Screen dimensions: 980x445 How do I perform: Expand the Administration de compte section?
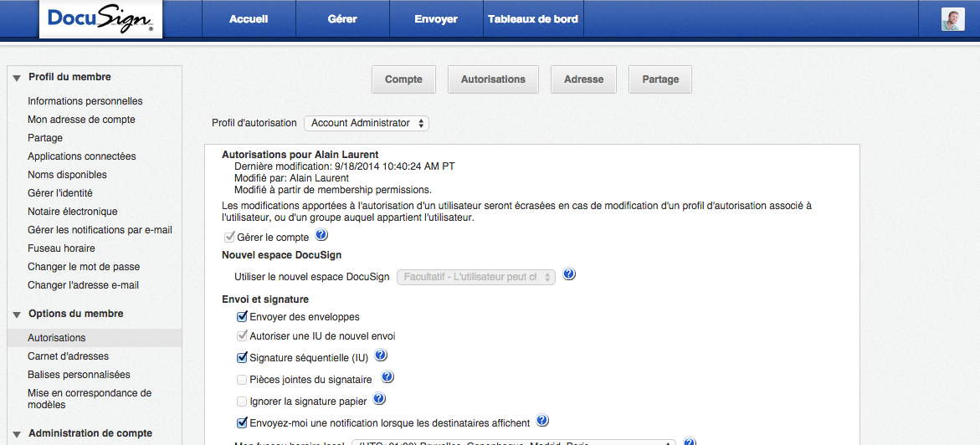pyautogui.click(x=16, y=434)
